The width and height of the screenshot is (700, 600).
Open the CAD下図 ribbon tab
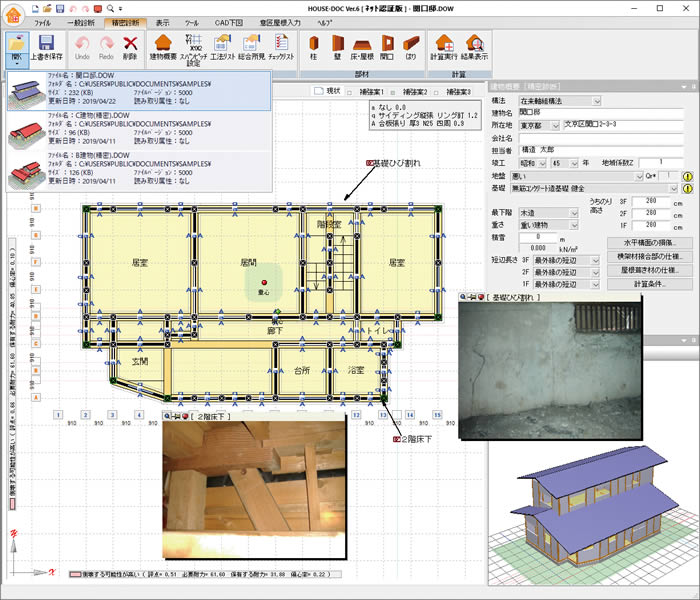pos(227,21)
